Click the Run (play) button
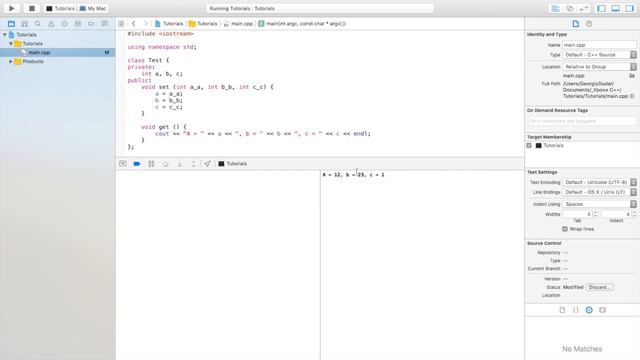640x360 pixels. pyautogui.click(x=11, y=8)
